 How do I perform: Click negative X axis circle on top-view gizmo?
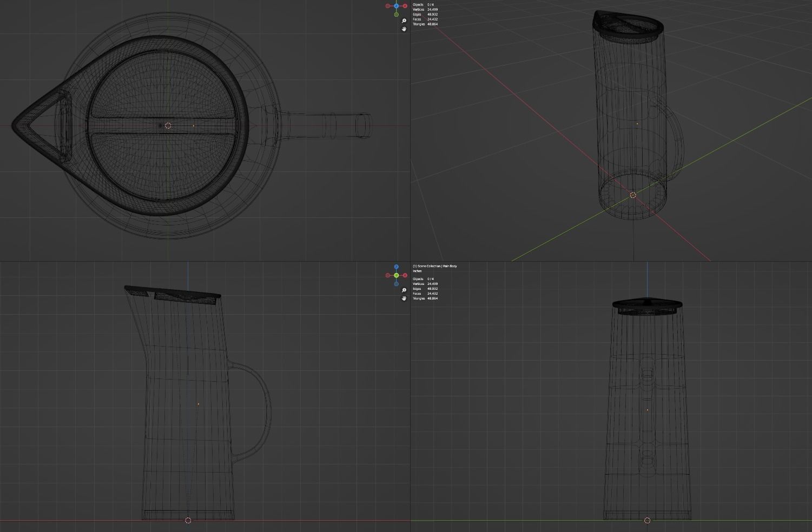click(387, 6)
